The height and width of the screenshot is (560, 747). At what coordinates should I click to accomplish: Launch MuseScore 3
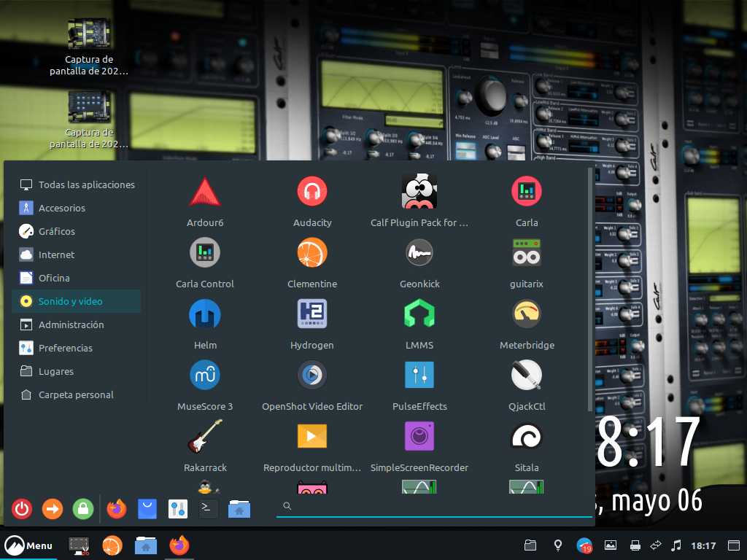pyautogui.click(x=205, y=376)
